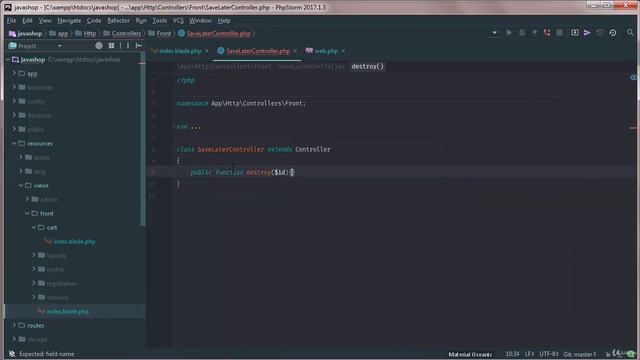Click the Controllers breadcrumb in navigation bar
The image size is (640, 360).
coord(126,33)
